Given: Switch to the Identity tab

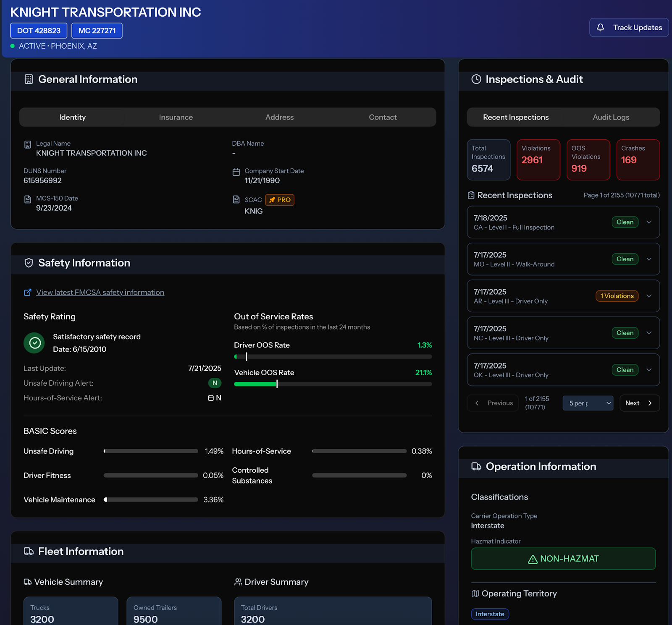Looking at the screenshot, I should click(x=72, y=117).
